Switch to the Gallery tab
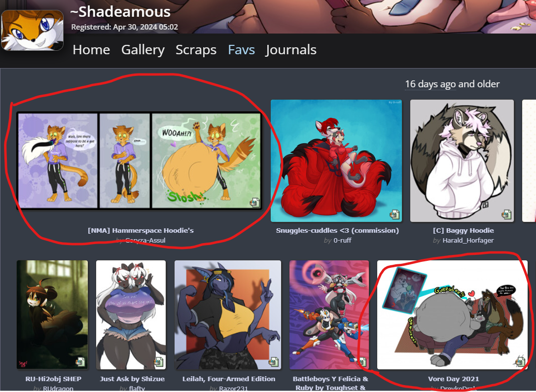The width and height of the screenshot is (536, 392). click(143, 50)
